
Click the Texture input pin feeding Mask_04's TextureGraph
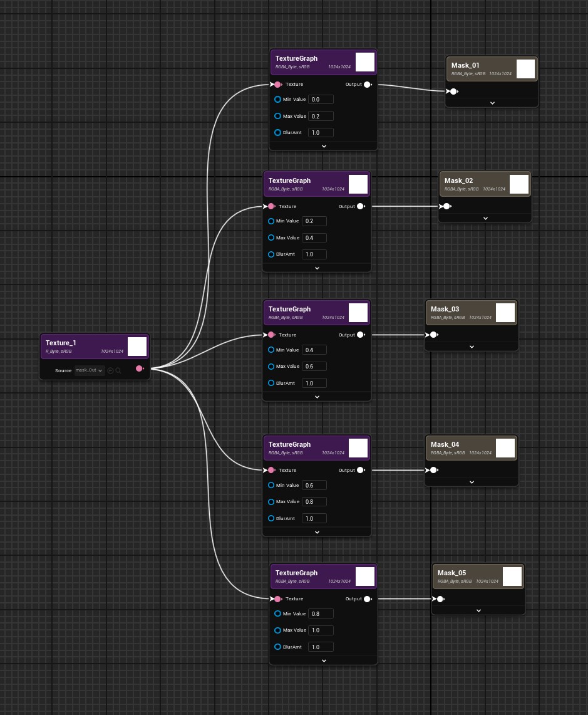[x=271, y=470]
